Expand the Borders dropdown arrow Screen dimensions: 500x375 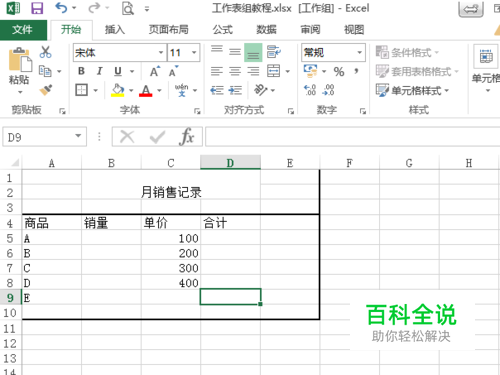tap(95, 90)
